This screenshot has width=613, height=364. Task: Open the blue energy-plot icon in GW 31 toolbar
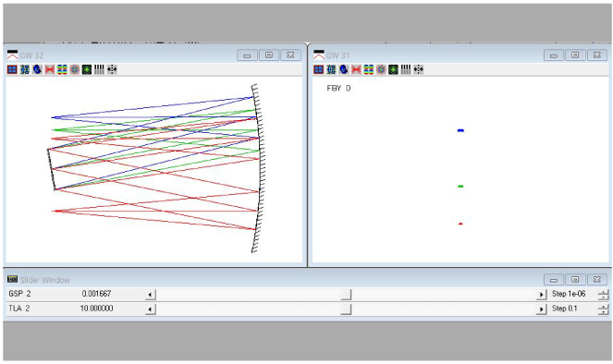pyautogui.click(x=344, y=69)
